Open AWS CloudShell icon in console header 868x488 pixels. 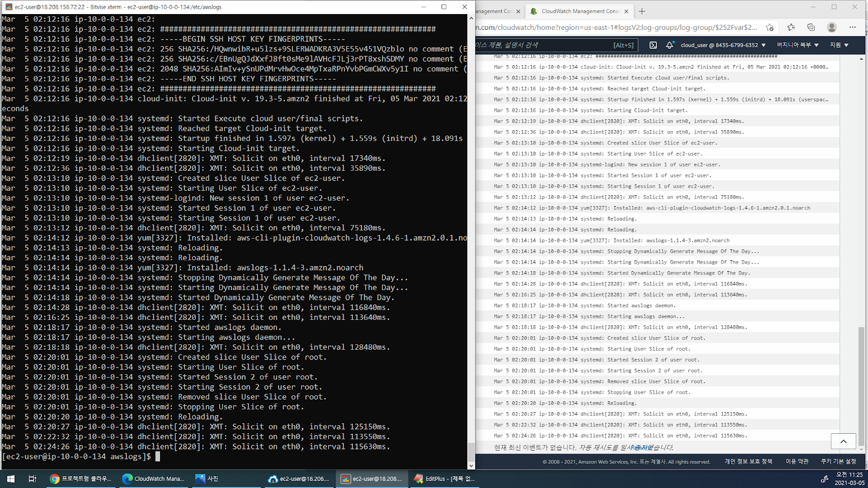point(653,45)
